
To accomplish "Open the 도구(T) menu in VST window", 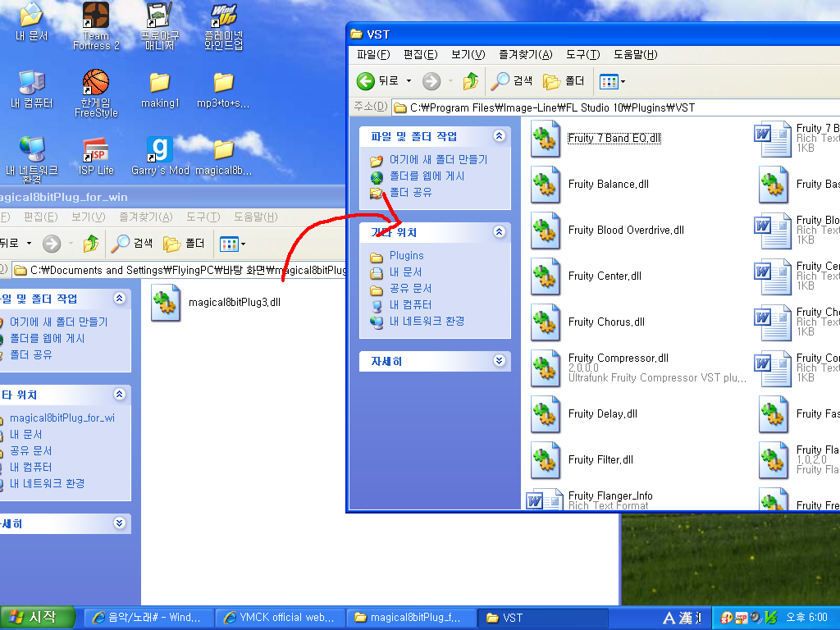I will (x=583, y=55).
